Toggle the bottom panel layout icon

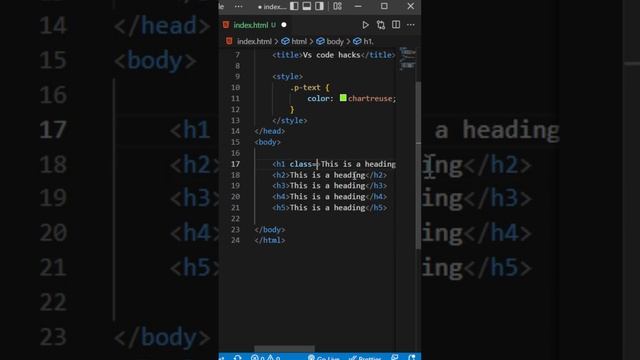(x=307, y=6)
